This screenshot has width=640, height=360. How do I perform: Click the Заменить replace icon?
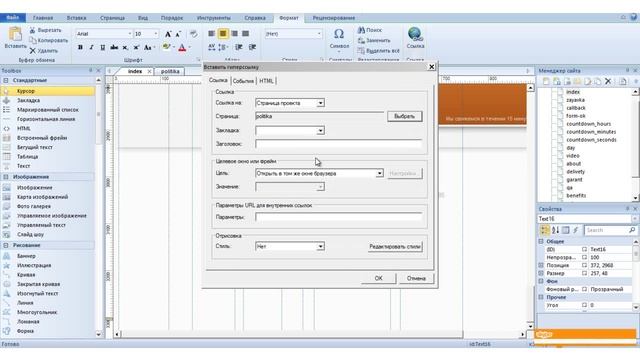pos(361,40)
